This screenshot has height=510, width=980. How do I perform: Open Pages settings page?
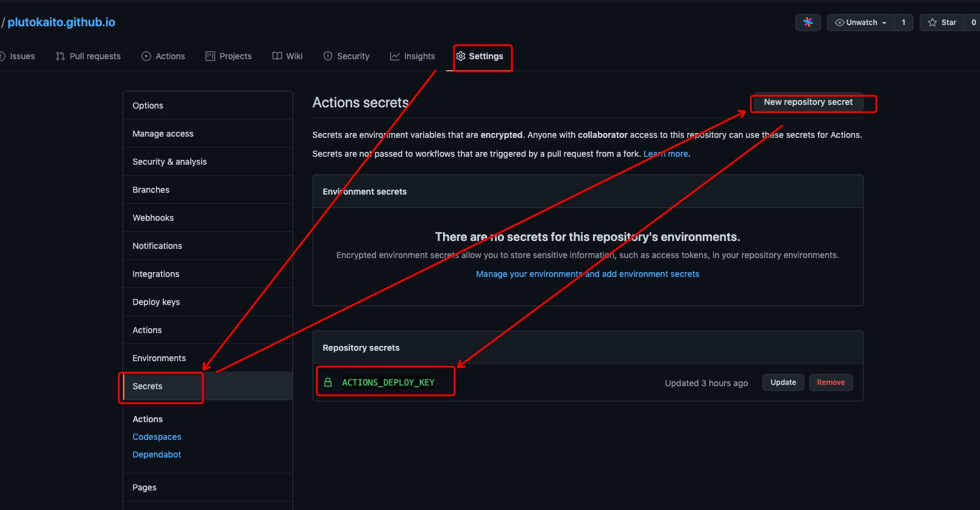click(208, 487)
